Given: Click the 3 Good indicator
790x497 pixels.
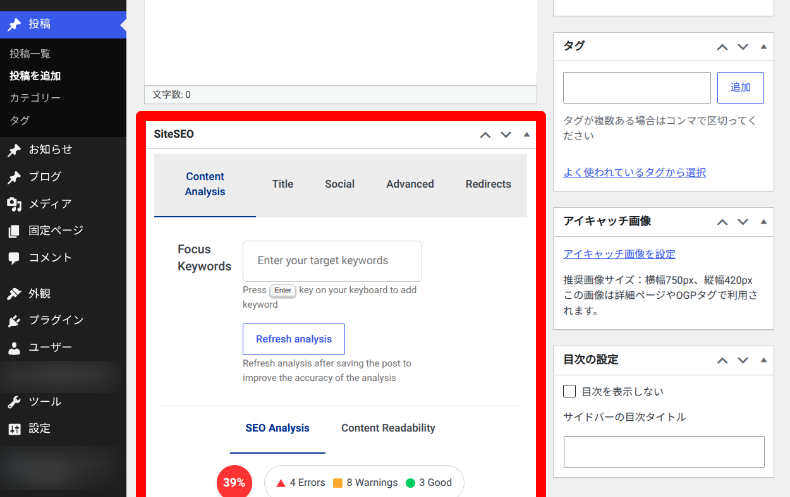Looking at the screenshot, I should coord(429,482).
